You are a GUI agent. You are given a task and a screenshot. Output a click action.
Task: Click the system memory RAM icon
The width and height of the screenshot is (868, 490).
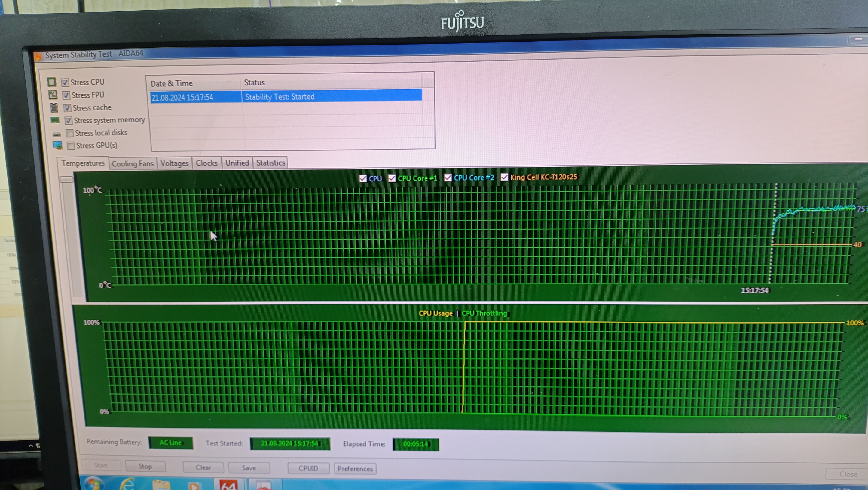pos(55,120)
